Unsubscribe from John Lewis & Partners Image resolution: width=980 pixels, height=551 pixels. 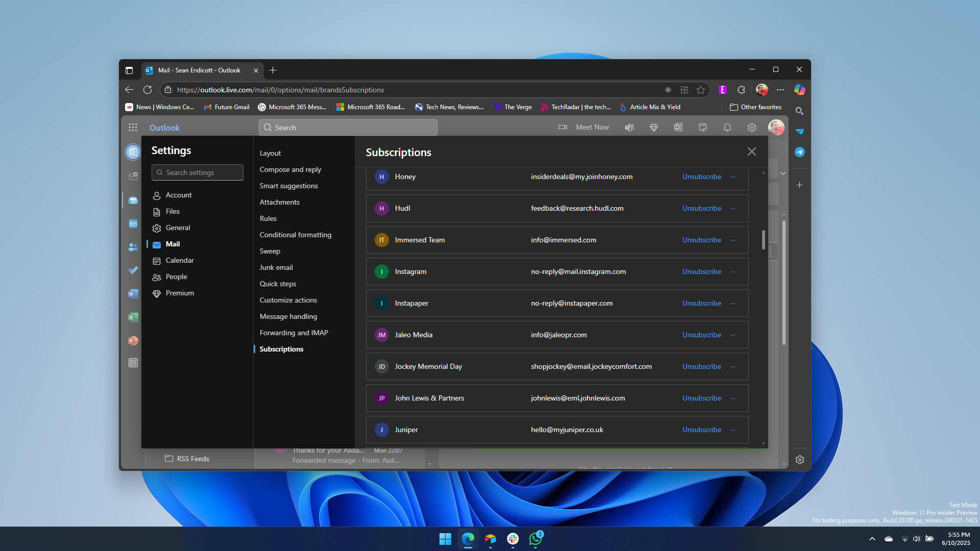pyautogui.click(x=702, y=398)
